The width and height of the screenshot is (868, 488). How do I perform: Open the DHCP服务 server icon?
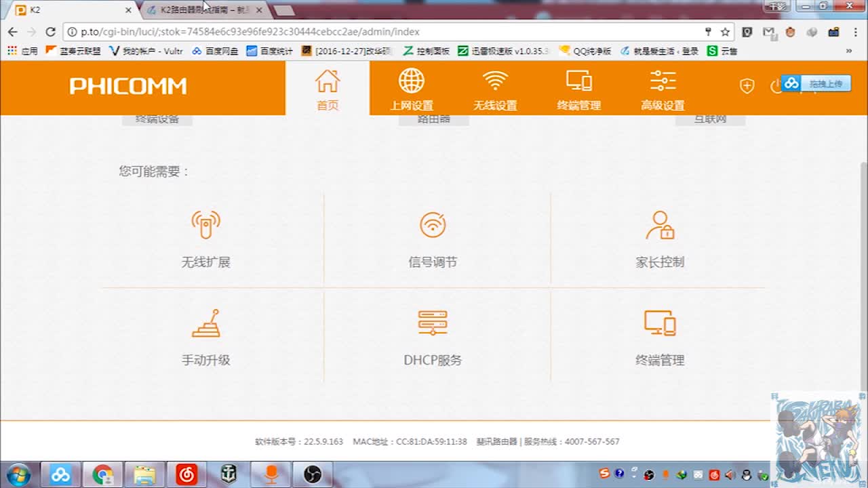coord(433,324)
